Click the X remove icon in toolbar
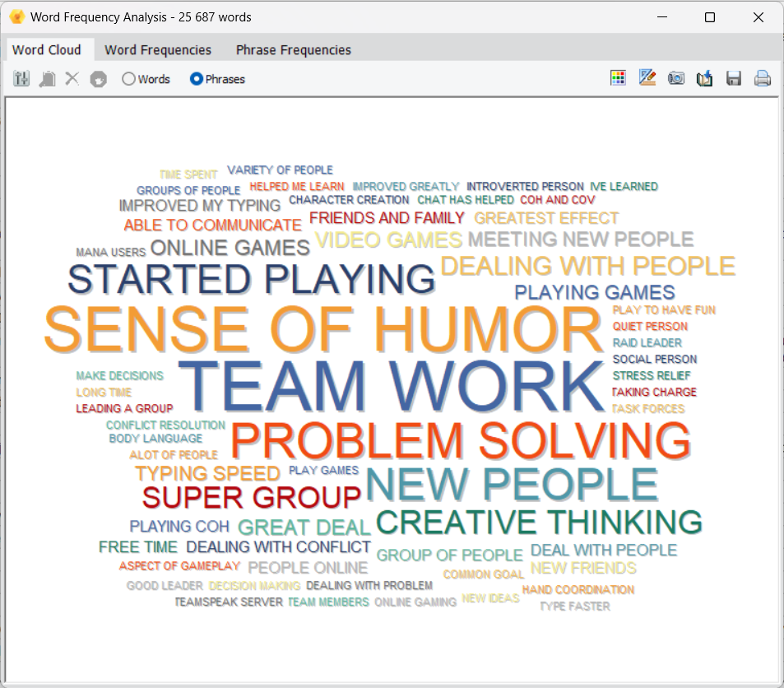Screen dimensions: 784x688 (72, 79)
